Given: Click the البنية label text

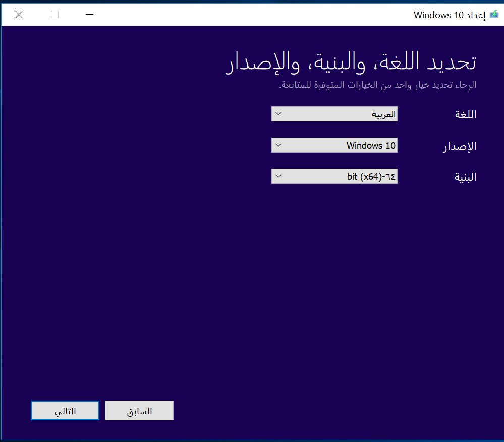Looking at the screenshot, I should [x=465, y=177].
